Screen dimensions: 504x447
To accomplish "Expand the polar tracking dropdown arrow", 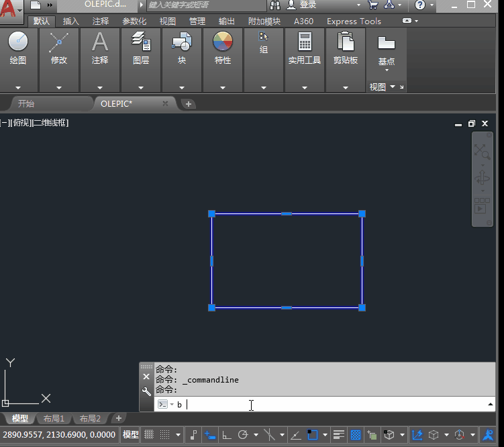I will coord(256,435).
